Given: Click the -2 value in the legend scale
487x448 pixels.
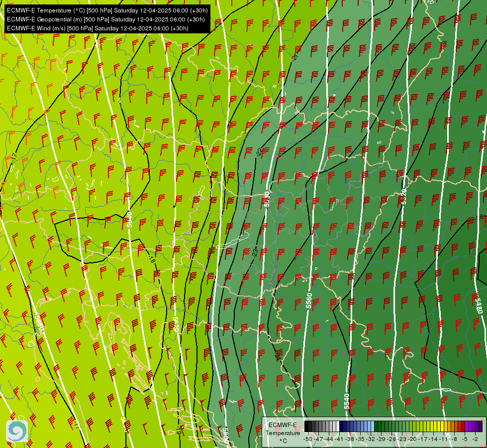Looking at the screenshot, I should click(475, 439).
